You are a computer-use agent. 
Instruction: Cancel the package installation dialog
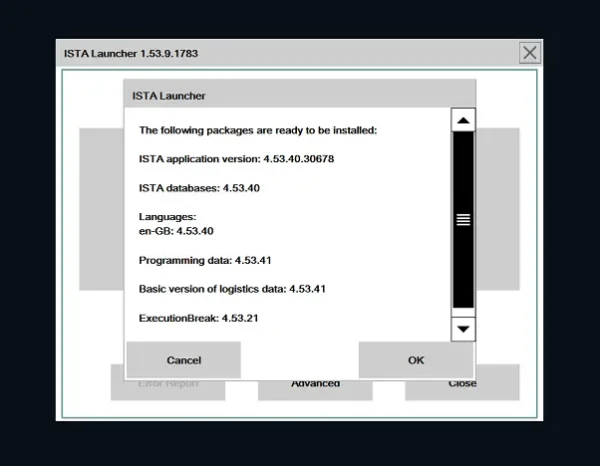(x=184, y=360)
